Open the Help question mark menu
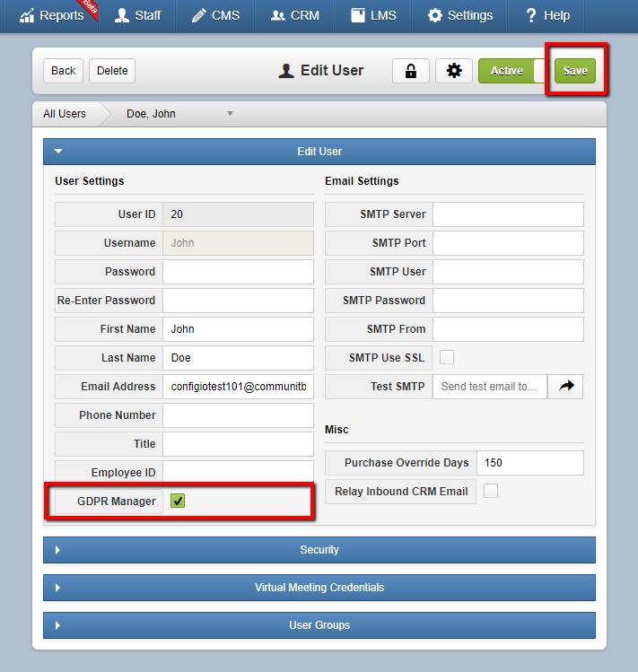 pyautogui.click(x=531, y=15)
